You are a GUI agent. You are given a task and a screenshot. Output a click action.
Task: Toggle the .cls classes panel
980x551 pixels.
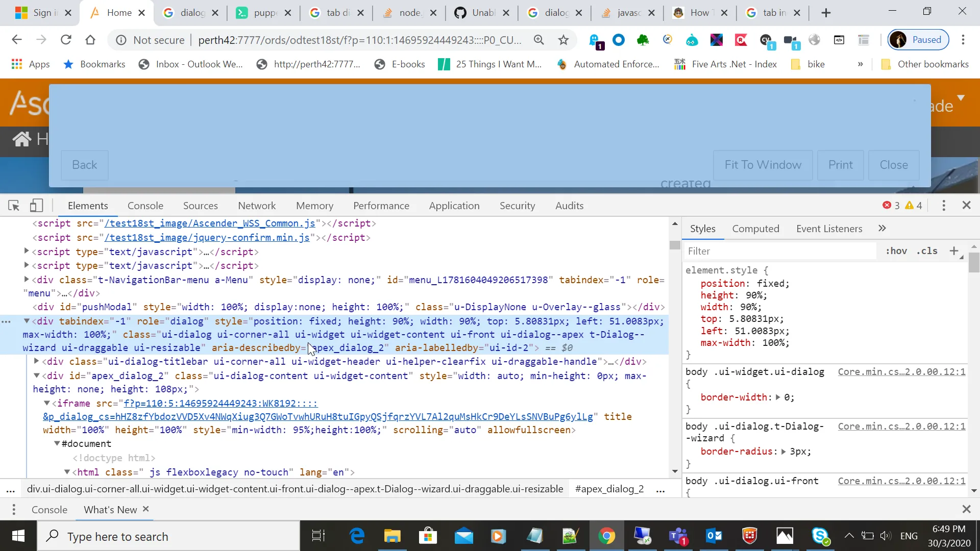927,251
